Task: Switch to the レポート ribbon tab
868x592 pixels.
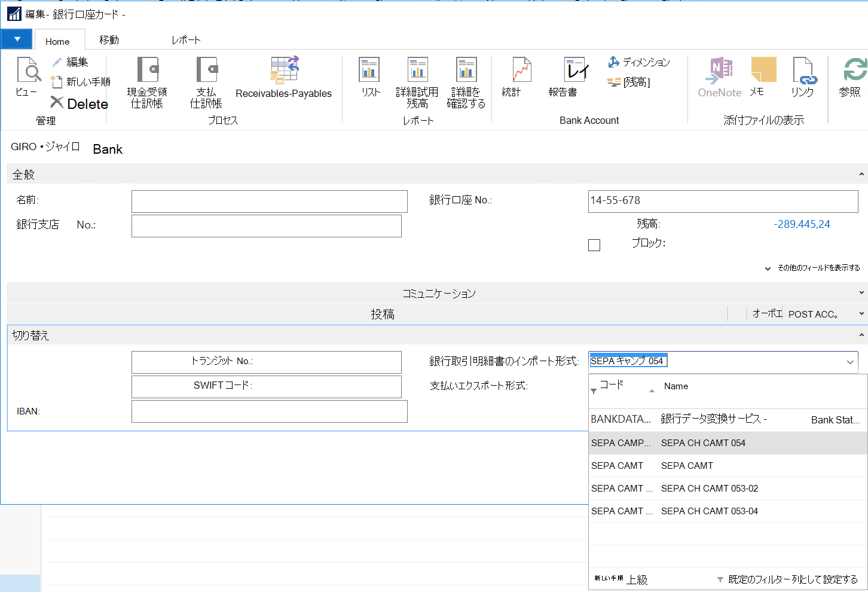Action: click(186, 40)
